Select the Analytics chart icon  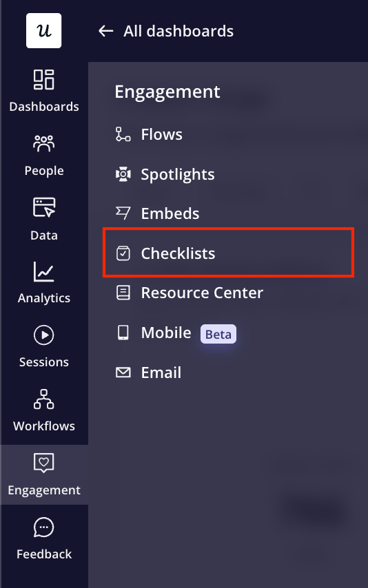[44, 271]
